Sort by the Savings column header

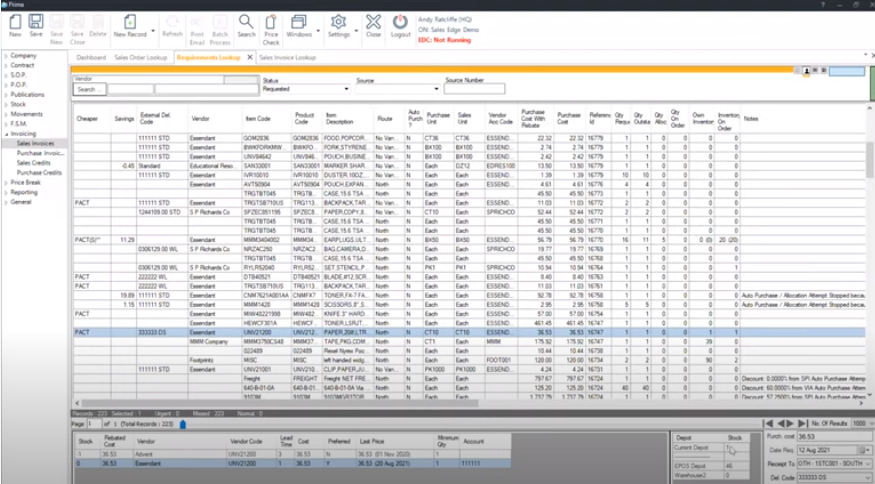tap(124, 118)
